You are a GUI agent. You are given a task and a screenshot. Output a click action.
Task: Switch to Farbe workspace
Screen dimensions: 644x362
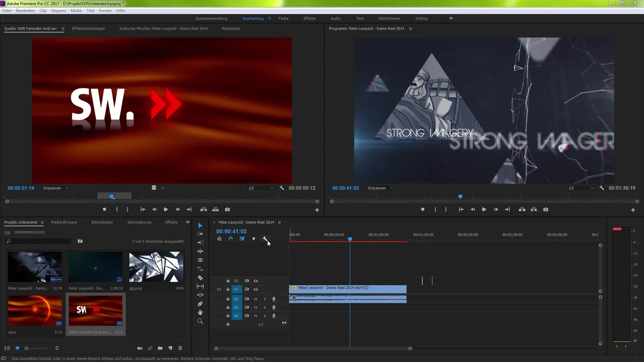(283, 18)
